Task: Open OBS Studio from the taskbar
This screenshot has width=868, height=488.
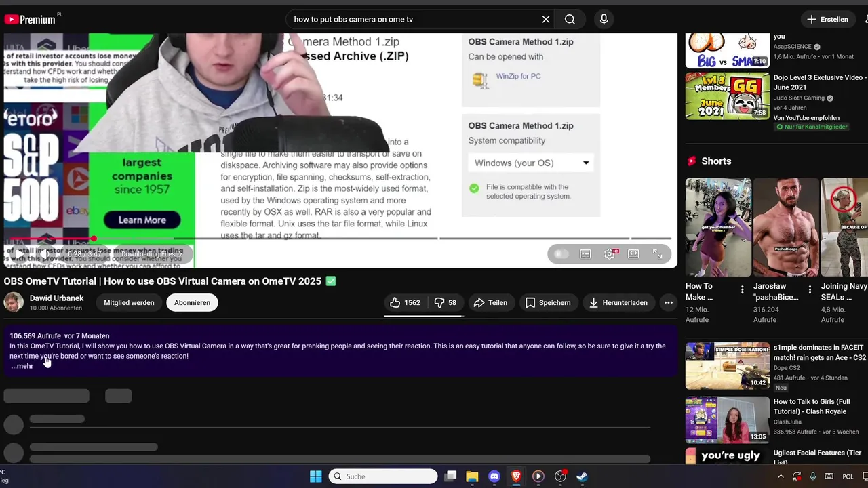Action: point(560,476)
